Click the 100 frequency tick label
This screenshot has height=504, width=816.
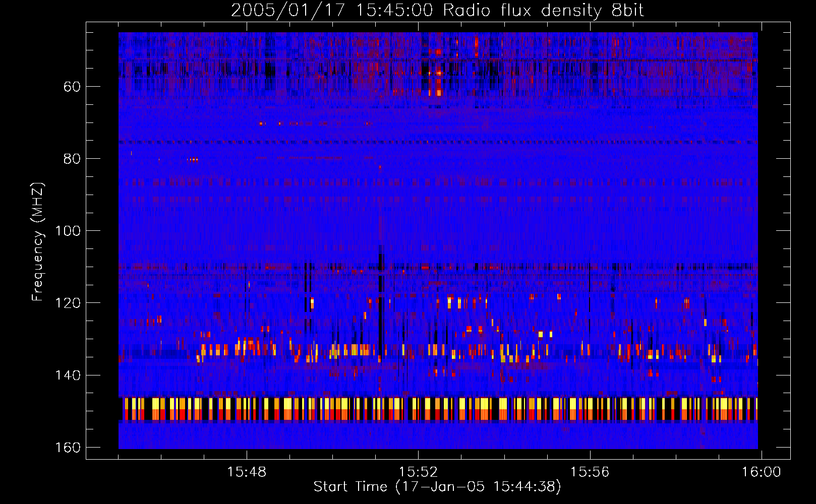pyautogui.click(x=68, y=231)
